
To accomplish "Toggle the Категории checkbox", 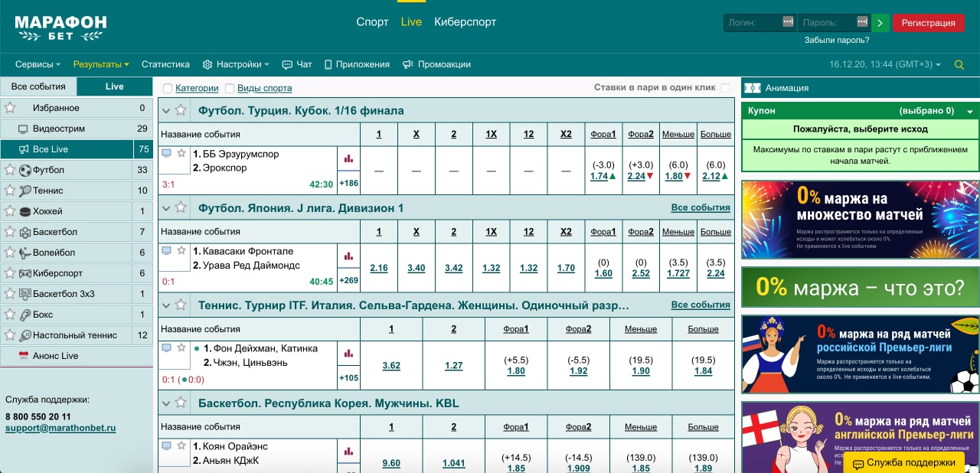I will click(x=168, y=89).
